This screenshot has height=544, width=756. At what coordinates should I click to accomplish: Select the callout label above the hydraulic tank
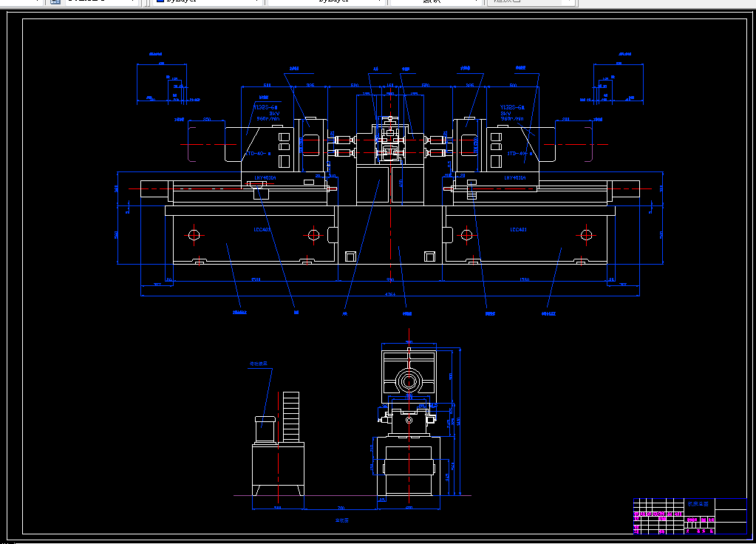pos(258,364)
